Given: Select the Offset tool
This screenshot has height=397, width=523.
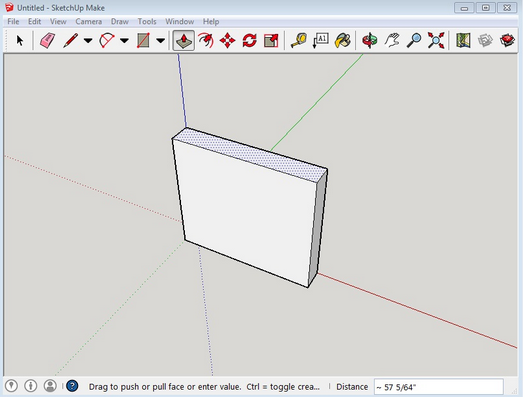Looking at the screenshot, I should 206,41.
